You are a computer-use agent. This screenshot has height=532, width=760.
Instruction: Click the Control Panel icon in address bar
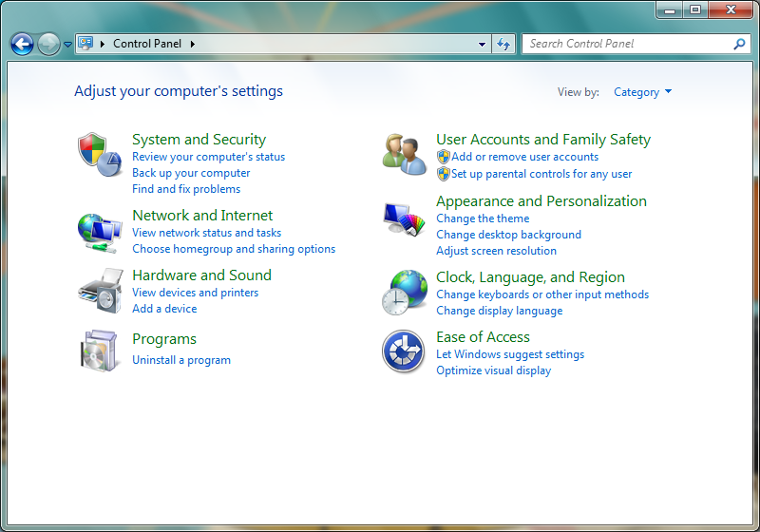[85, 44]
